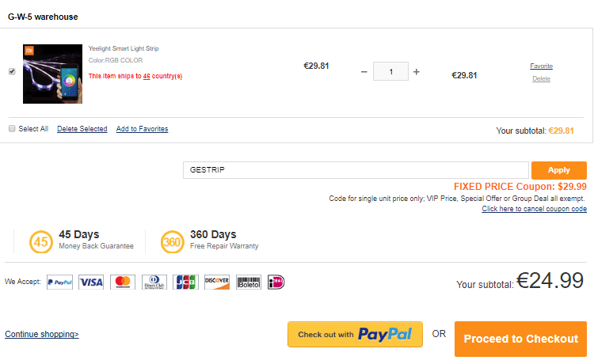Click the PayPal payment icon

(60, 282)
